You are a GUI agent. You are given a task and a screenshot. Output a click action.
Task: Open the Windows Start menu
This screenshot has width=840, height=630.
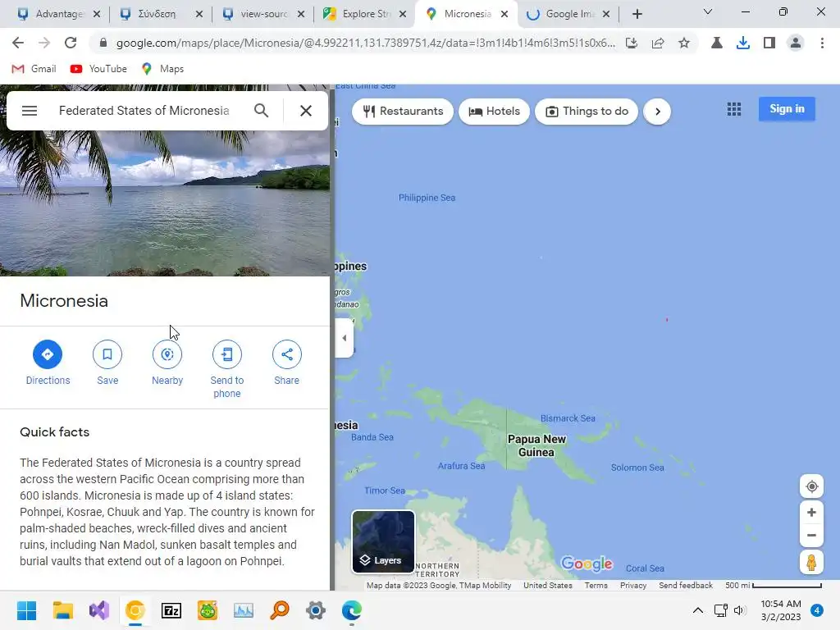coord(26,610)
